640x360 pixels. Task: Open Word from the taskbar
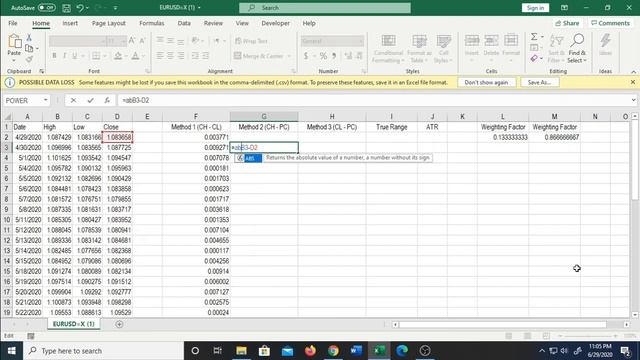pyautogui.click(x=356, y=351)
